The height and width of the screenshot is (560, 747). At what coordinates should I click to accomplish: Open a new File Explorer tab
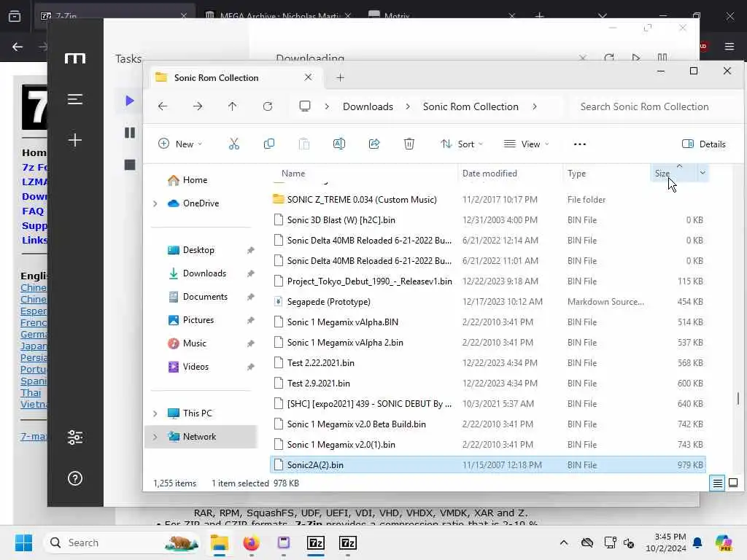(x=340, y=77)
